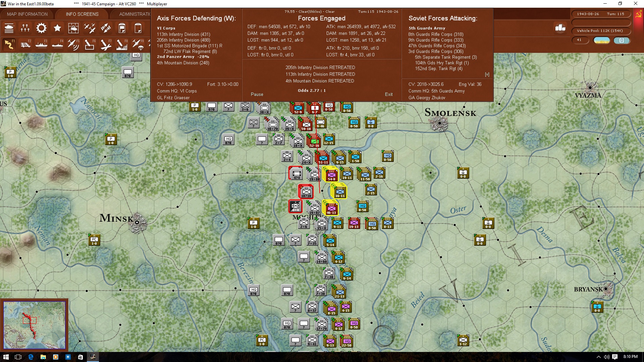The image size is (644, 362).
Task: Expand Soviet attackers list [v] arrow
Action: coord(487,74)
